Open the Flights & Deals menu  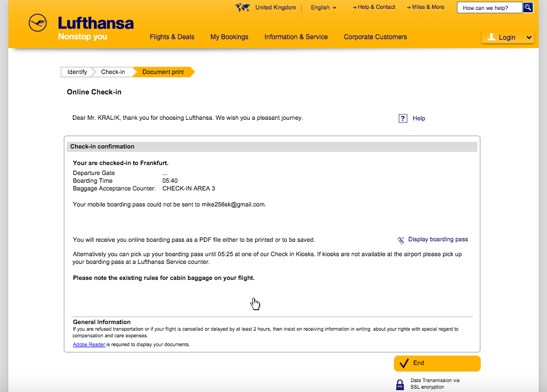tap(172, 37)
